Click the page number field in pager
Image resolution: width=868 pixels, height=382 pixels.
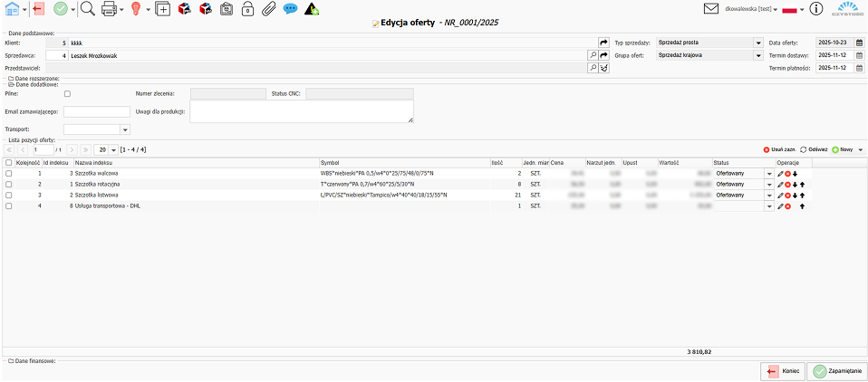point(43,150)
